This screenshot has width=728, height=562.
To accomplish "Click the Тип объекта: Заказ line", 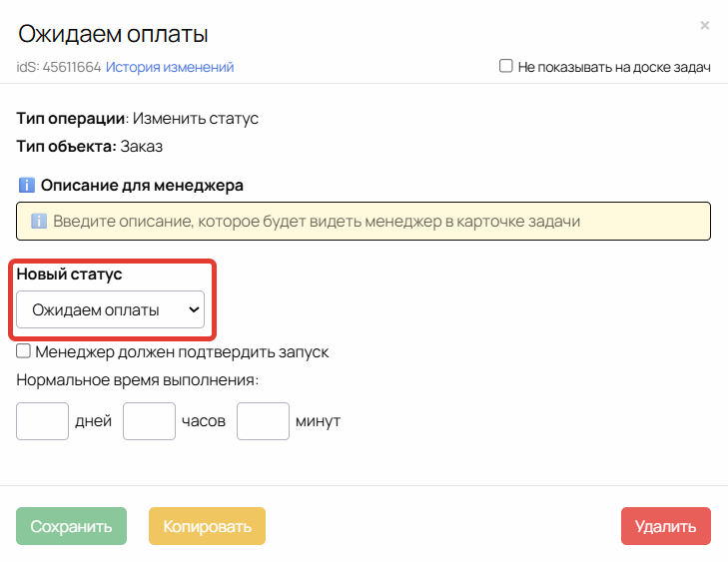I will tap(90, 146).
